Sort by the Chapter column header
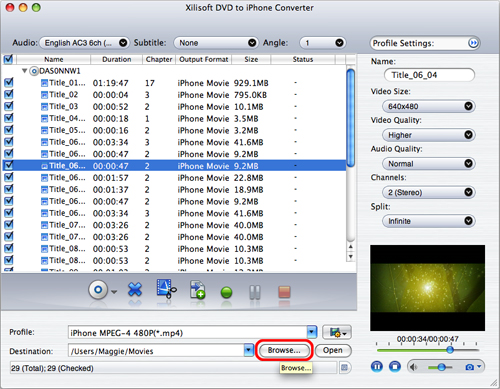Screen dimensions: 500x389 [x=159, y=59]
